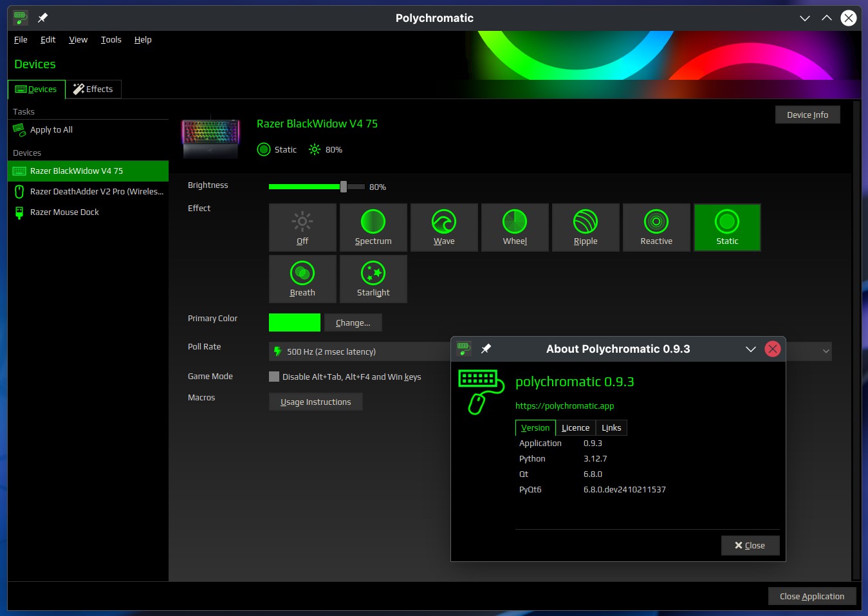This screenshot has width=868, height=616.
Task: Choose the Wheel effect
Action: (x=515, y=227)
